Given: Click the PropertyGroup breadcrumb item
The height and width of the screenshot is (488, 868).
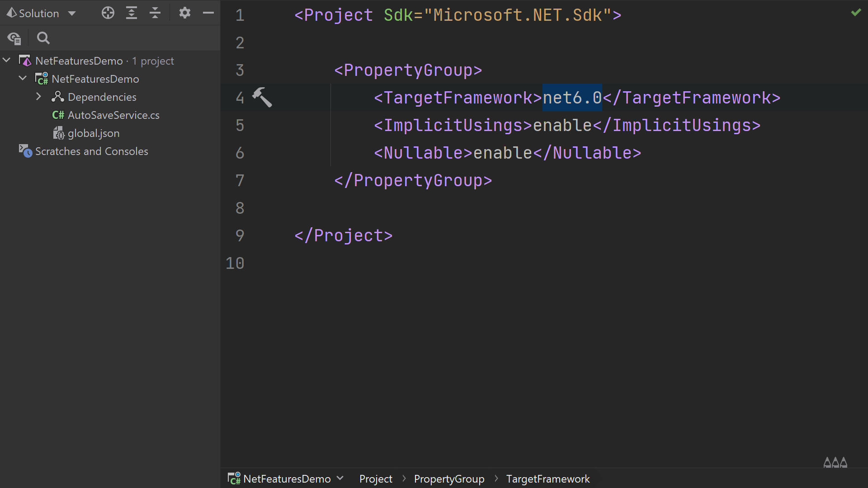Looking at the screenshot, I should coord(449,479).
